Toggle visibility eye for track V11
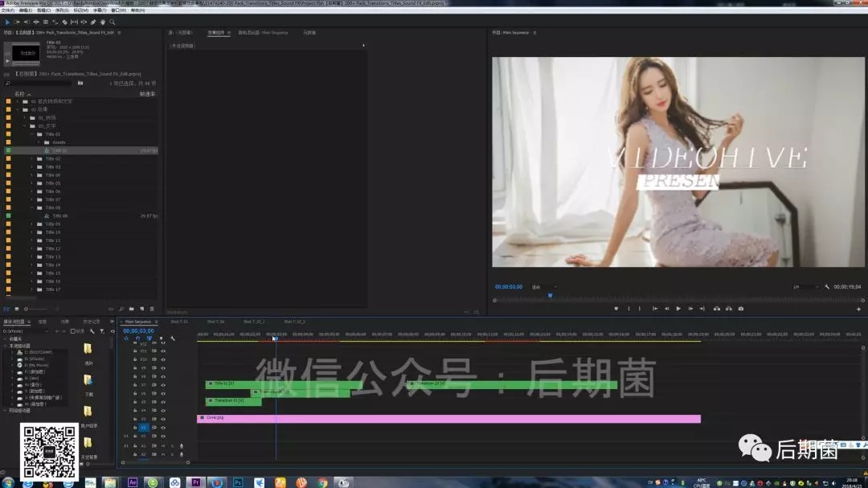Image resolution: width=868 pixels, height=488 pixels. [163, 351]
